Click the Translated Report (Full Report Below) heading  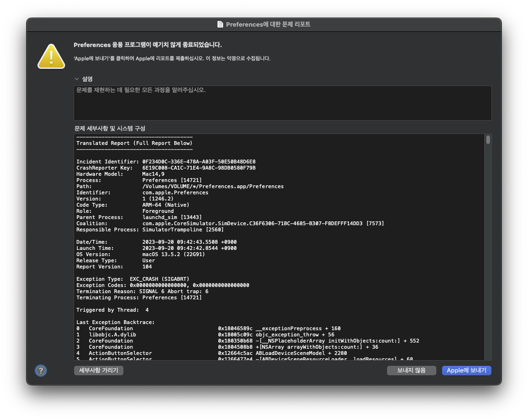point(134,143)
